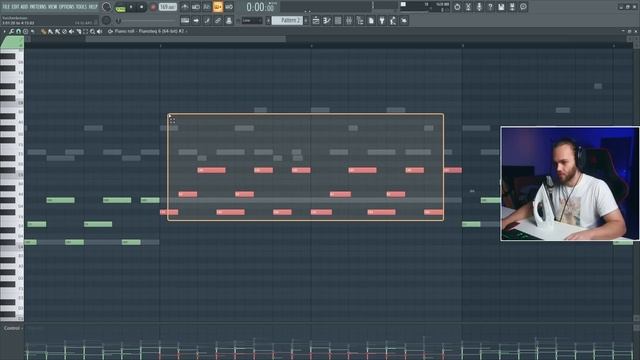Click arrow right of Pattern 2
640x360 pixels.
coord(306,20)
